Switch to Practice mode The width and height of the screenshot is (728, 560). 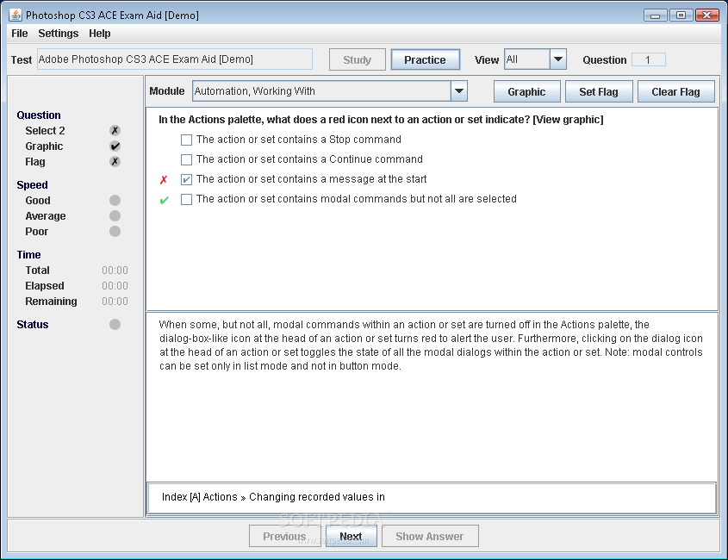(x=425, y=60)
